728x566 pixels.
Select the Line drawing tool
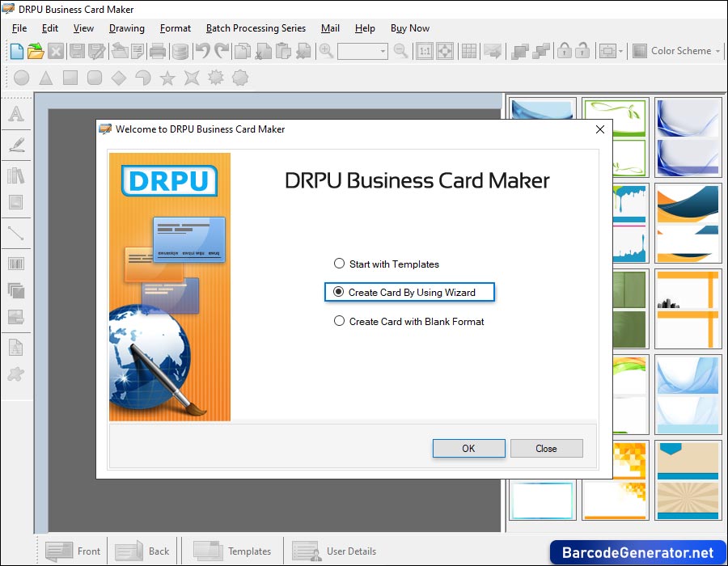16,234
